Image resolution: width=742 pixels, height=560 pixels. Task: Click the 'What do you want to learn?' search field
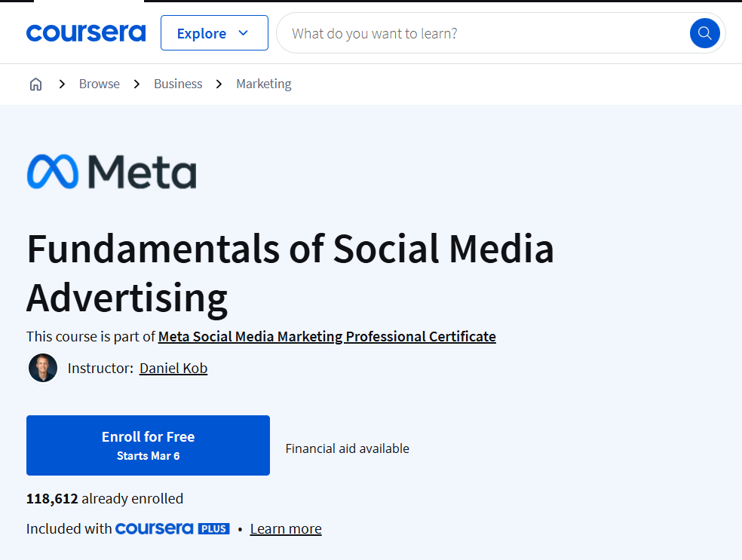pyautogui.click(x=468, y=33)
